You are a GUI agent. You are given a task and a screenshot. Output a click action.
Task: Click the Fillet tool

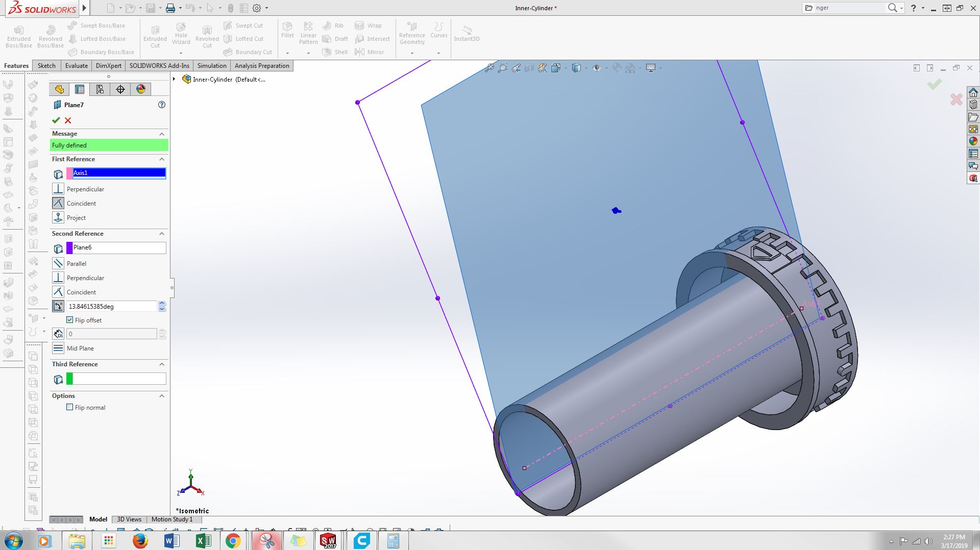(287, 30)
